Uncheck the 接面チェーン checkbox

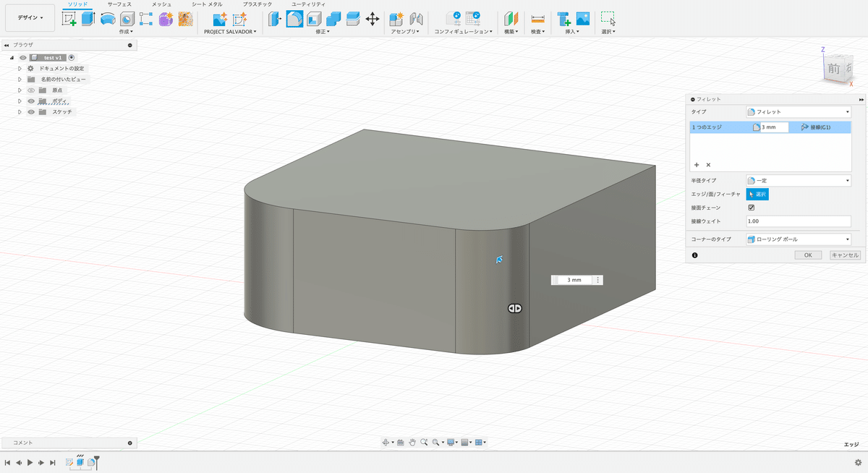tap(752, 208)
